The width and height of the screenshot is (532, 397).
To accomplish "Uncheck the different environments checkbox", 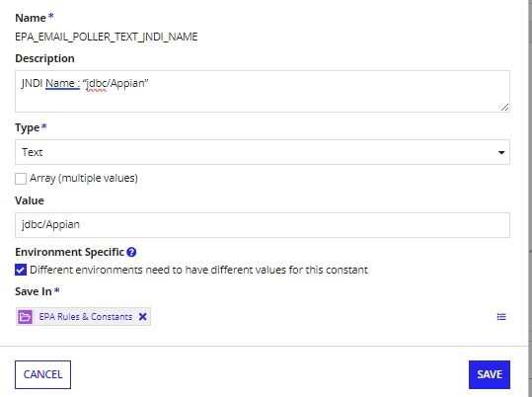I will [x=21, y=270].
